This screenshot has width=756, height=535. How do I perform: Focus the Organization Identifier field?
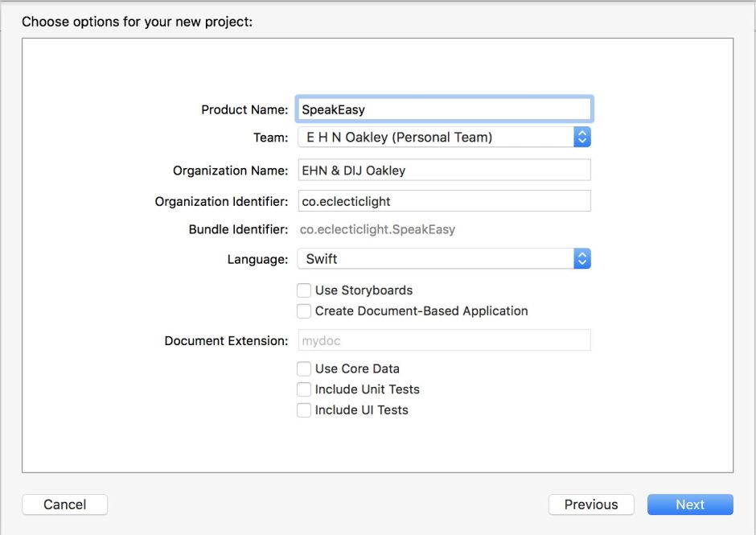click(x=444, y=201)
